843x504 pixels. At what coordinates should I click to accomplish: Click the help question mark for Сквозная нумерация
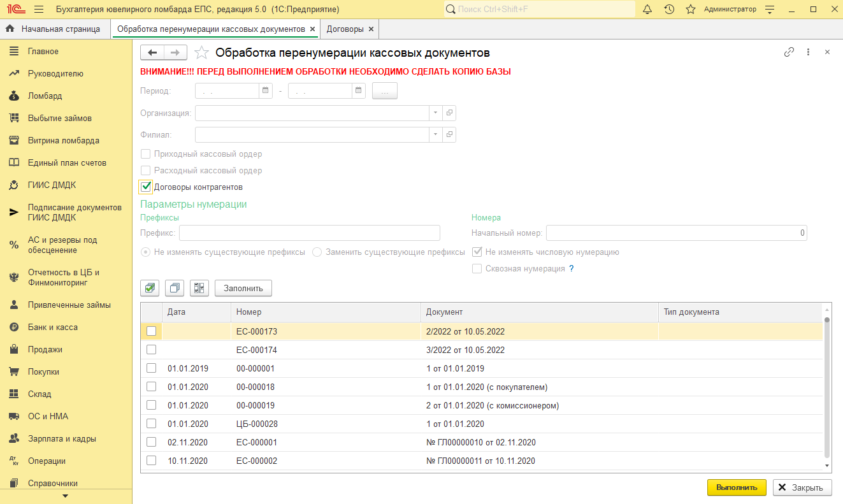coord(572,269)
